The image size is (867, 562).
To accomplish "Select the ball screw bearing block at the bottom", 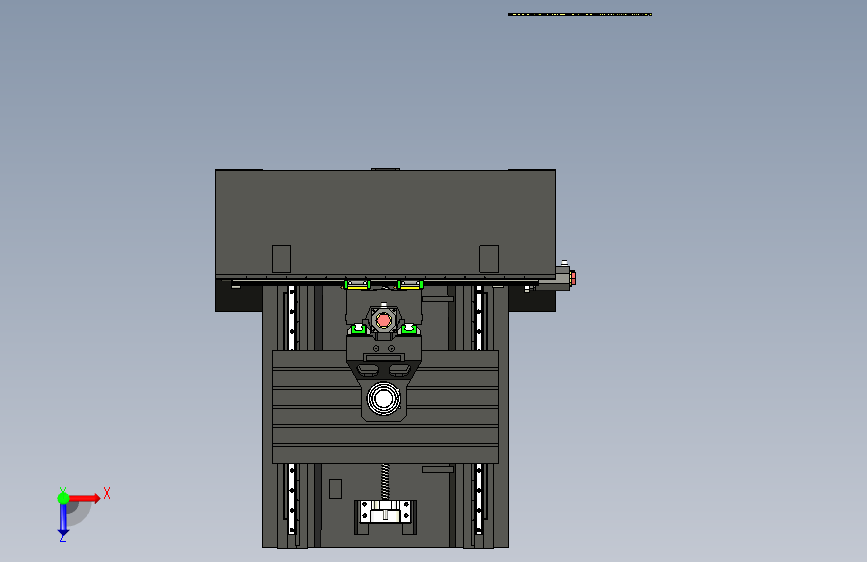I will 385,512.
